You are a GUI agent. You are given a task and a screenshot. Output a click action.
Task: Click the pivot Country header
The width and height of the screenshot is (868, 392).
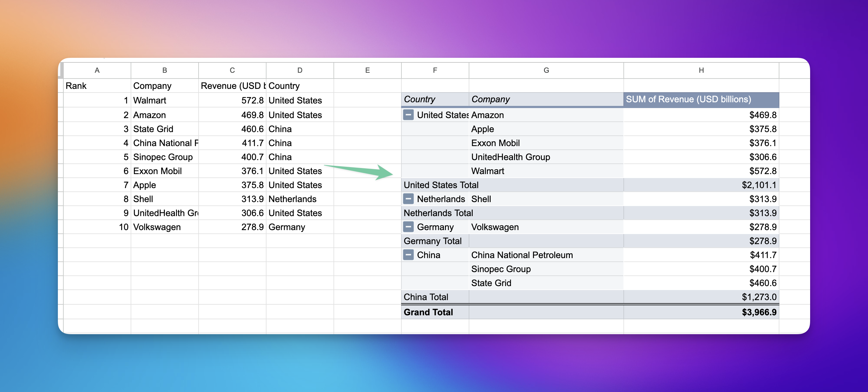point(435,99)
